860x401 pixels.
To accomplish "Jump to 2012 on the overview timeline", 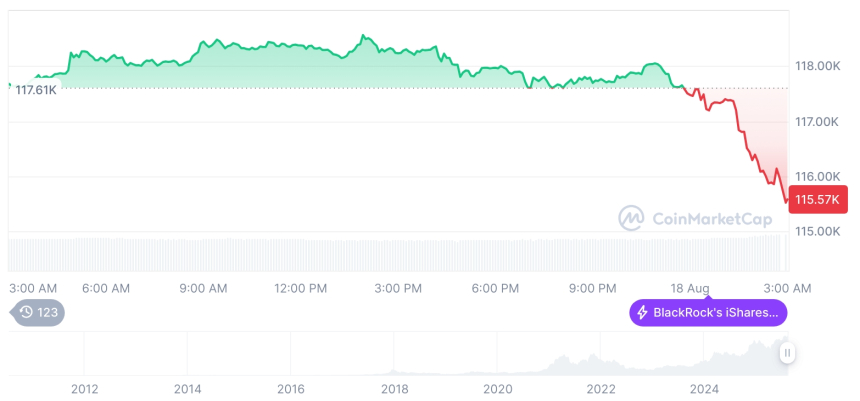I will (x=84, y=388).
